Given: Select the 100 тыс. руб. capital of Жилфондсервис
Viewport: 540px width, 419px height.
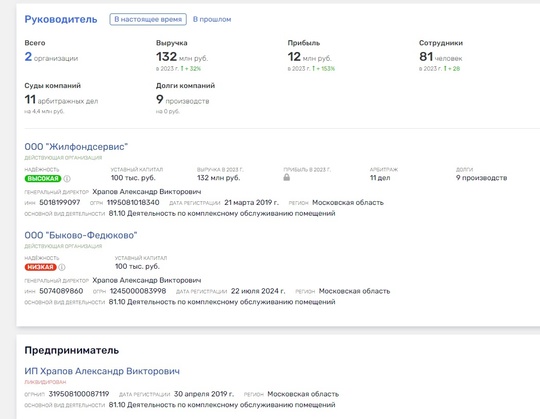Looking at the screenshot, I should coord(133,178).
